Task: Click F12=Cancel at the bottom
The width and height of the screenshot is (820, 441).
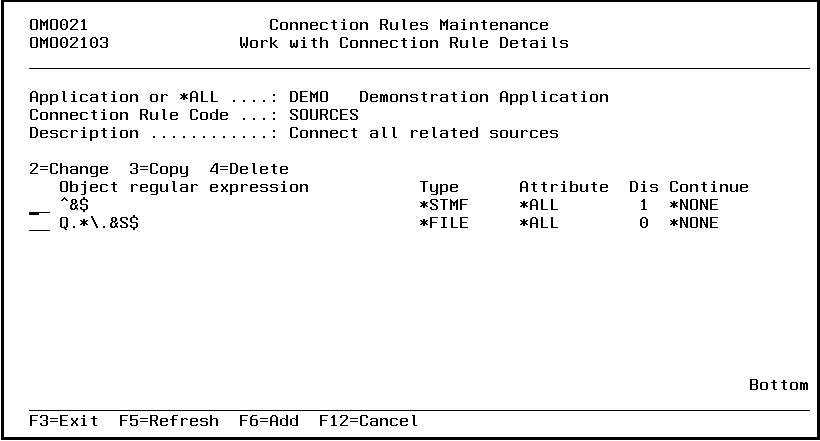Action: 369,421
